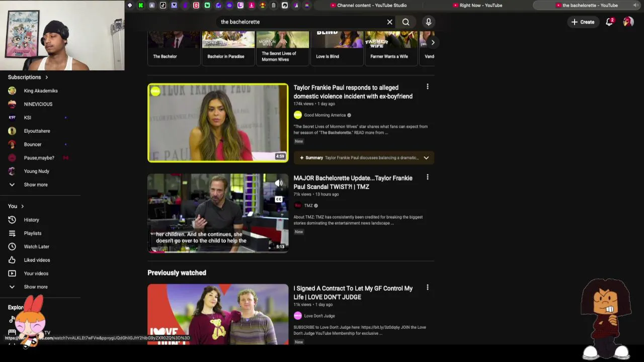The width and height of the screenshot is (644, 362).
Task: Open Young Nudy channel avatar icon
Action: [x=12, y=171]
